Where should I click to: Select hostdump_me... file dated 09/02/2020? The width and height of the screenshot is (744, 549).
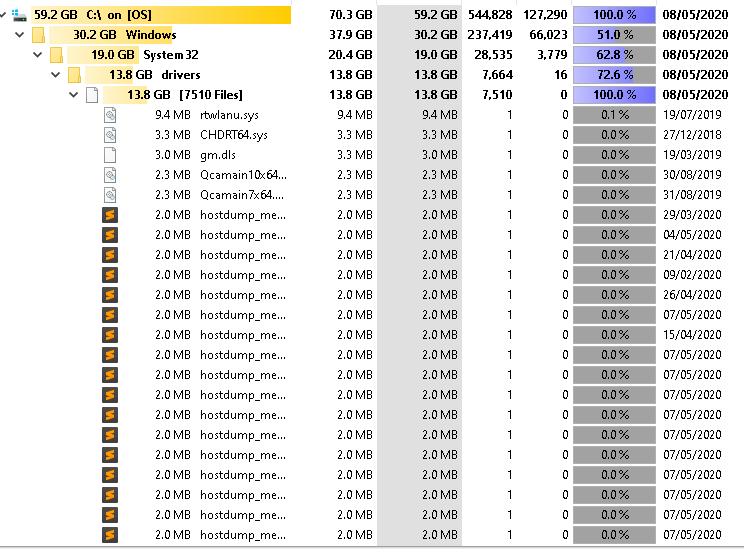(x=243, y=275)
